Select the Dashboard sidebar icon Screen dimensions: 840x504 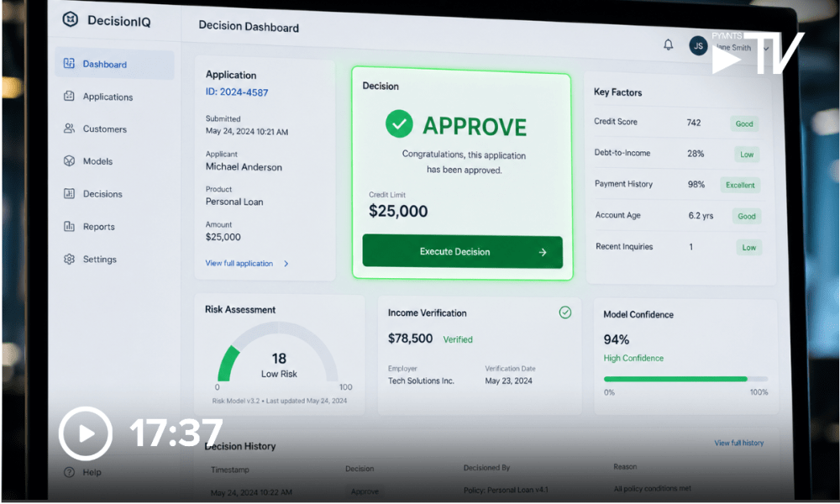[69, 63]
